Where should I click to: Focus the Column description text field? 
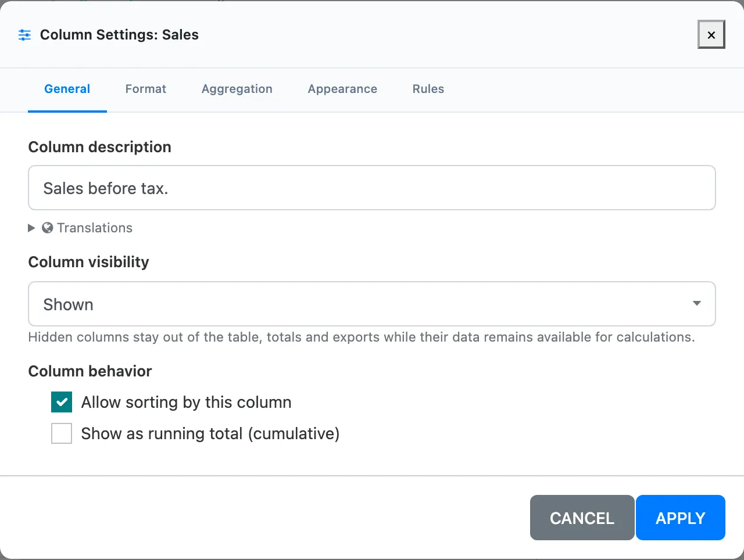(x=372, y=188)
